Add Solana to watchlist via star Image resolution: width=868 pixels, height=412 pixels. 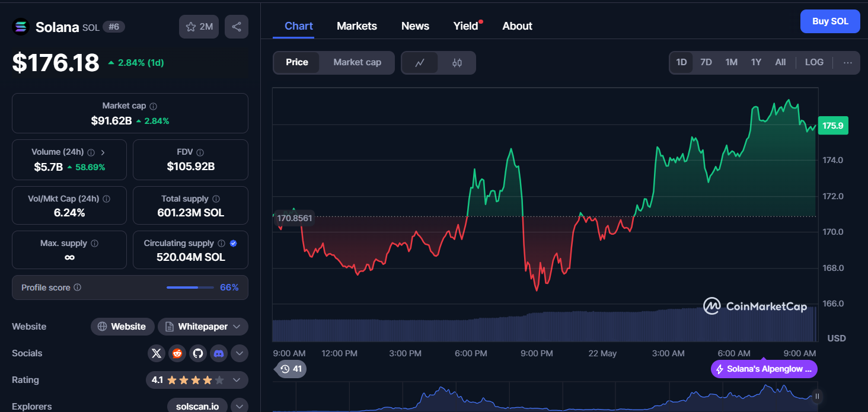[x=199, y=27]
